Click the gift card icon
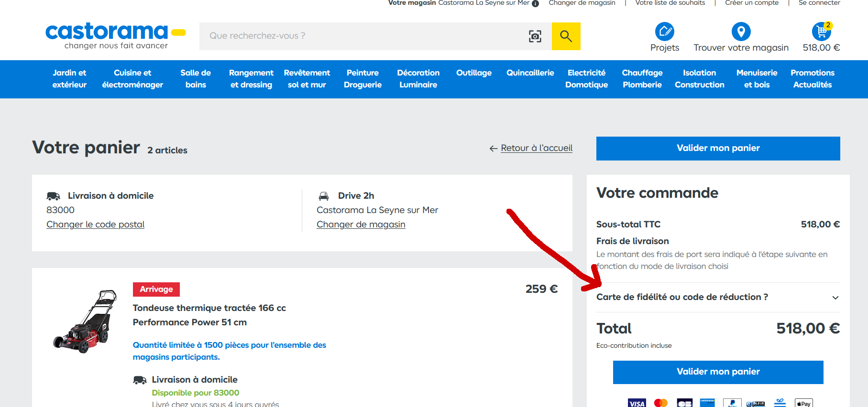The height and width of the screenshot is (407, 868). (x=780, y=403)
